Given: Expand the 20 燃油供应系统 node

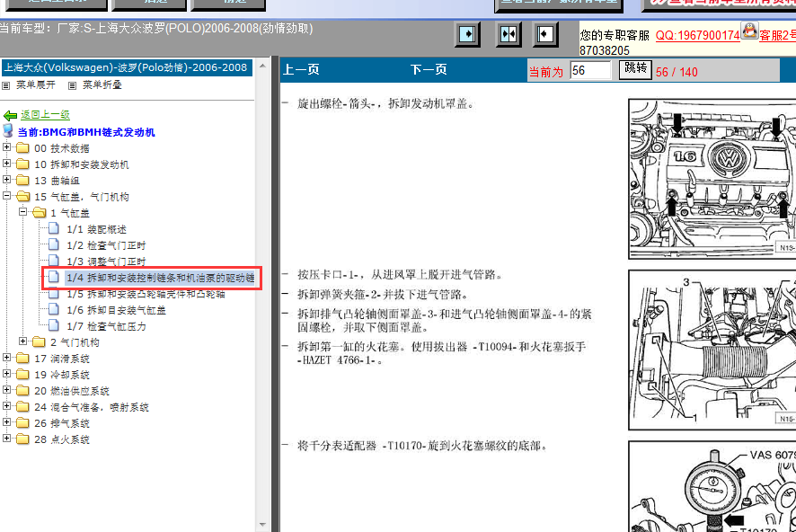Looking at the screenshot, I should click(x=6, y=390).
